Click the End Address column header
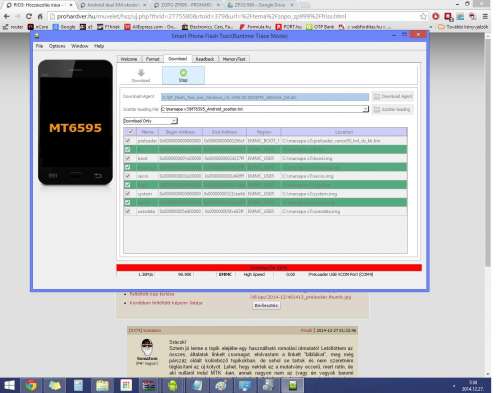 coord(224,132)
